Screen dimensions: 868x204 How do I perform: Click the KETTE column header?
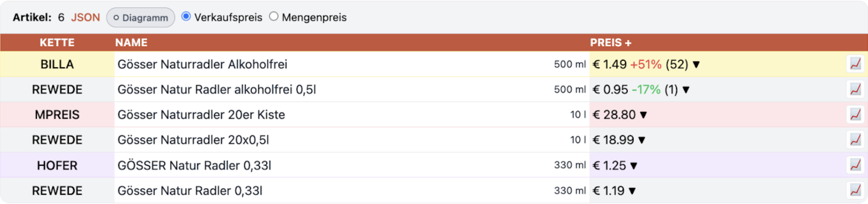[57, 43]
